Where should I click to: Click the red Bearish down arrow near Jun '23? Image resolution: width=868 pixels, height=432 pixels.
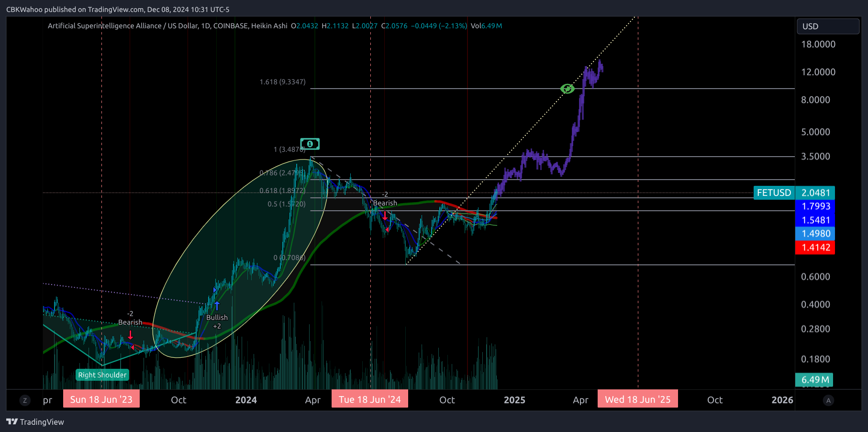point(130,335)
